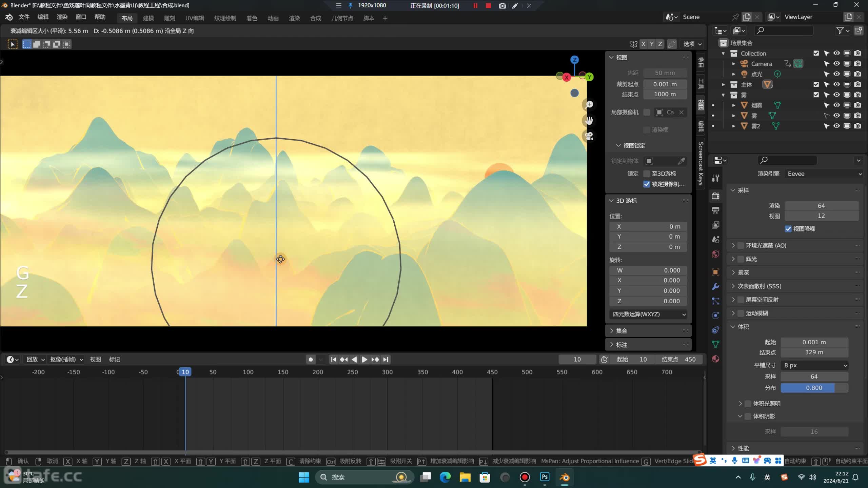Open Blender from the Windows taskbar

pyautogui.click(x=565, y=477)
